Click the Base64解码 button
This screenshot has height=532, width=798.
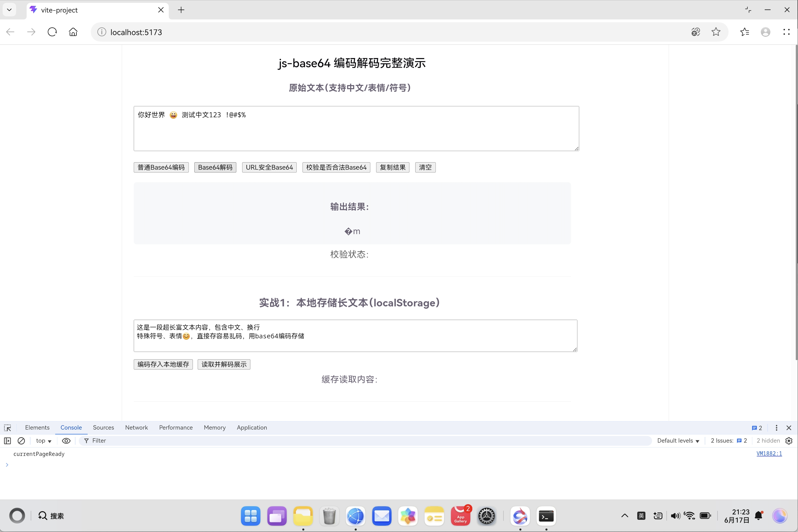(215, 167)
